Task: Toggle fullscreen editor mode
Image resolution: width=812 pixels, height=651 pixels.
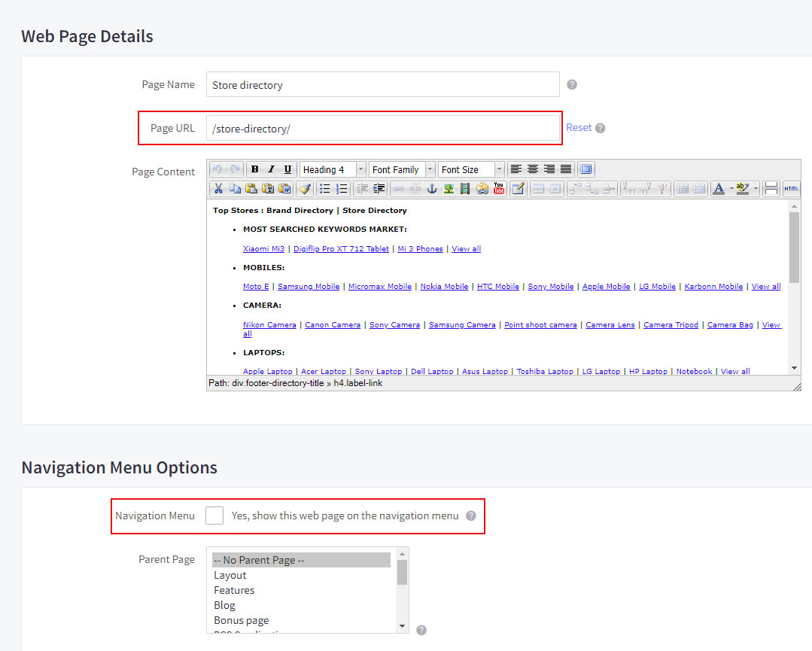Action: (x=586, y=169)
